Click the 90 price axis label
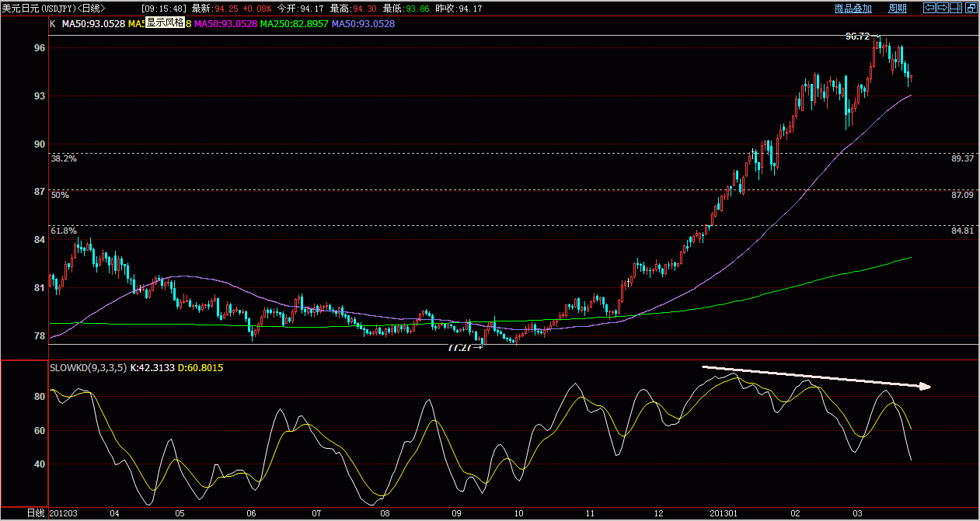Screen dimensions: 980x521 (40, 144)
